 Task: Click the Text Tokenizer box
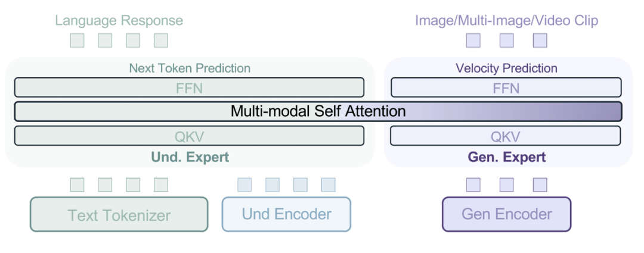tap(119, 214)
